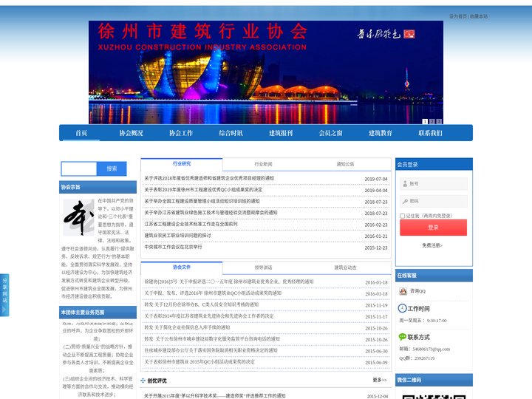
Task: Click the calligraphy image in 协会宗旨
Action: [x=79, y=217]
